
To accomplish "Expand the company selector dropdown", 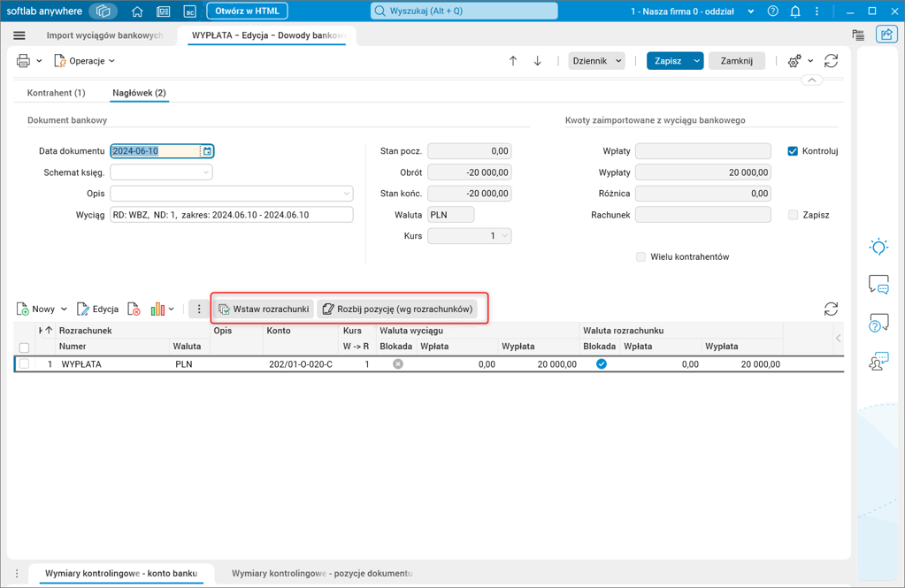I will [x=751, y=11].
